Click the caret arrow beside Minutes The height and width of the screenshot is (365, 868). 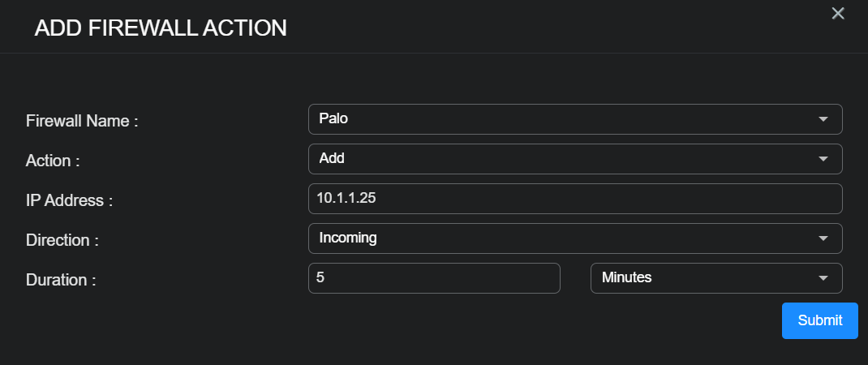coord(823,278)
